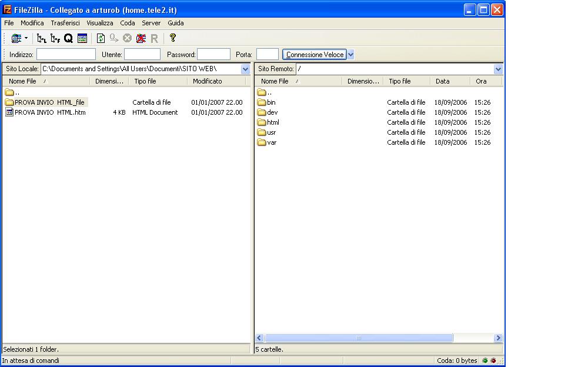Select the remote dev folder
588x367 pixels.
click(268, 112)
